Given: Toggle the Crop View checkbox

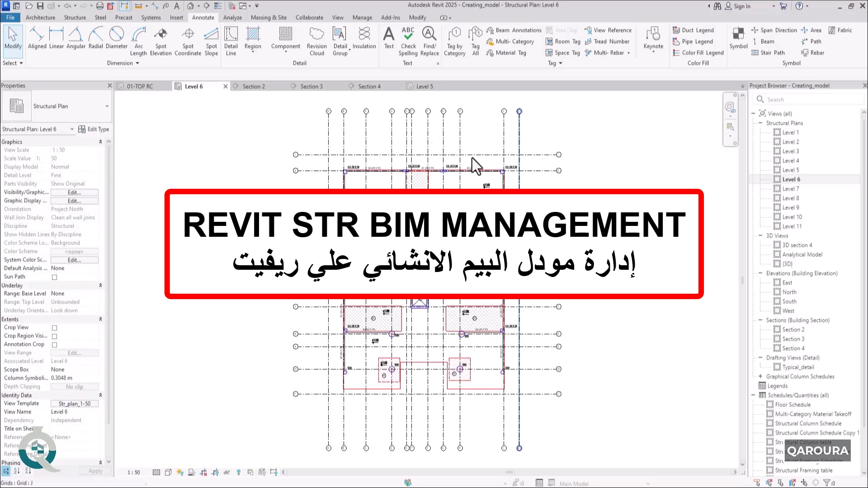Looking at the screenshot, I should [x=54, y=328].
